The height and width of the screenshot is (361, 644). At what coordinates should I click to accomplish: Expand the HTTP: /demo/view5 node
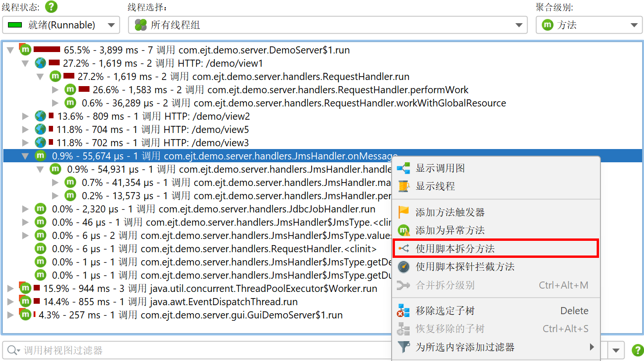click(26, 129)
